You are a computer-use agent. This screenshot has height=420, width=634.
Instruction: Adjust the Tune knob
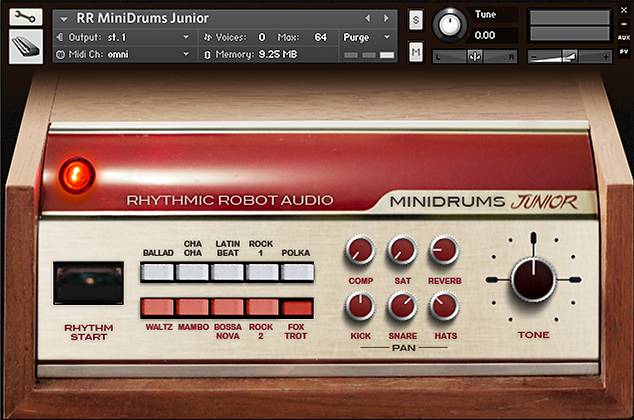tap(450, 24)
